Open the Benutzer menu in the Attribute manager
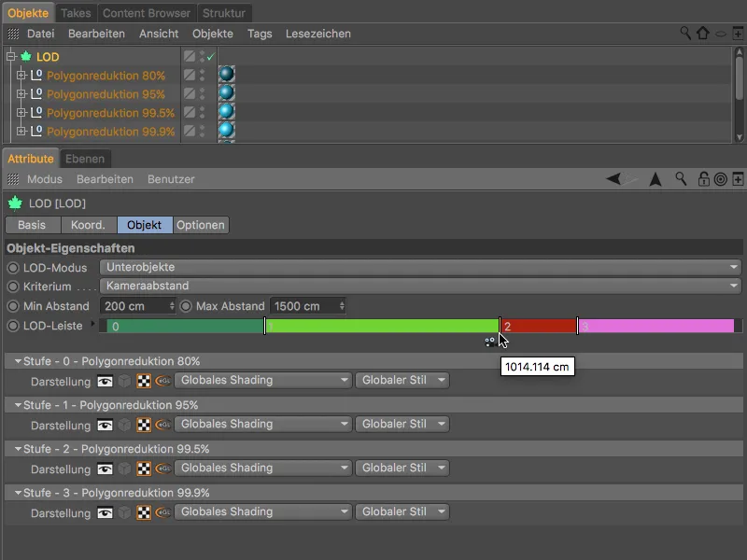Viewport: 747px width, 560px height. [x=171, y=179]
